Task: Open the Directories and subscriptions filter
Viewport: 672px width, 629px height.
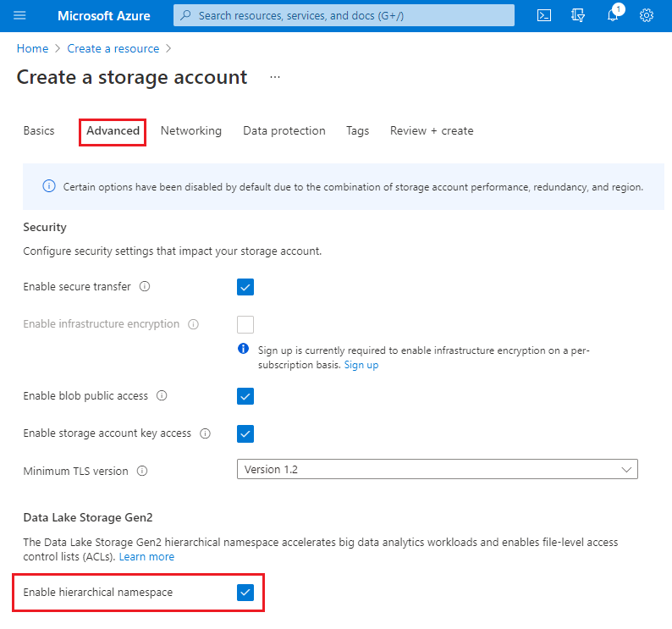Action: (x=579, y=15)
